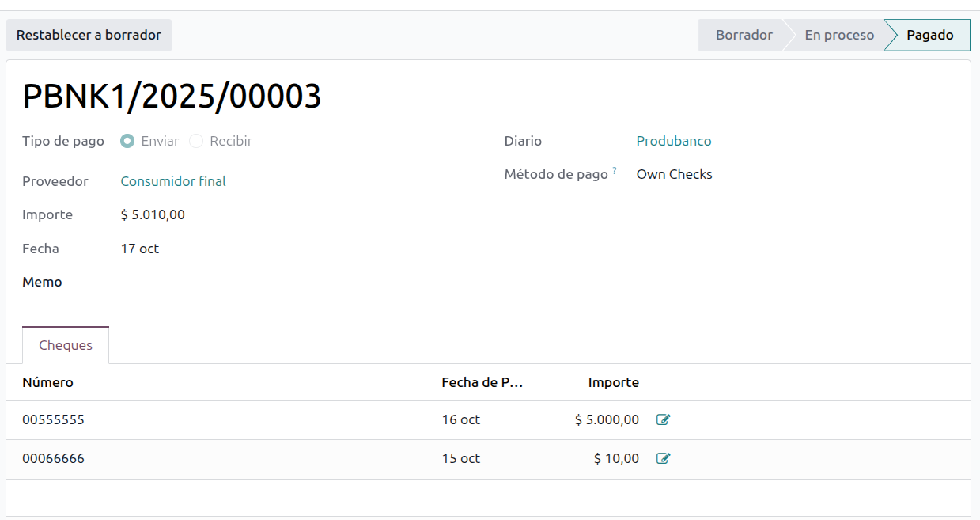Select the Recibir payment type radio

(196, 141)
